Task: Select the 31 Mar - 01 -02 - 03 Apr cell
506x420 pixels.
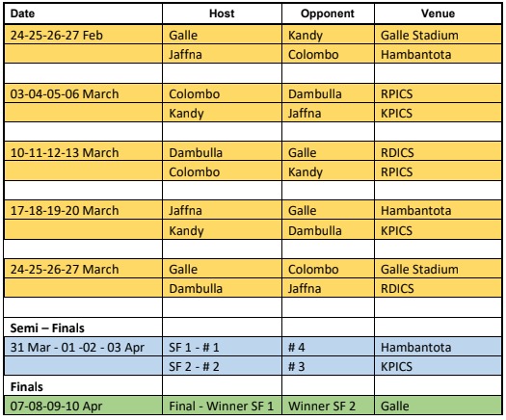Action: pos(83,347)
